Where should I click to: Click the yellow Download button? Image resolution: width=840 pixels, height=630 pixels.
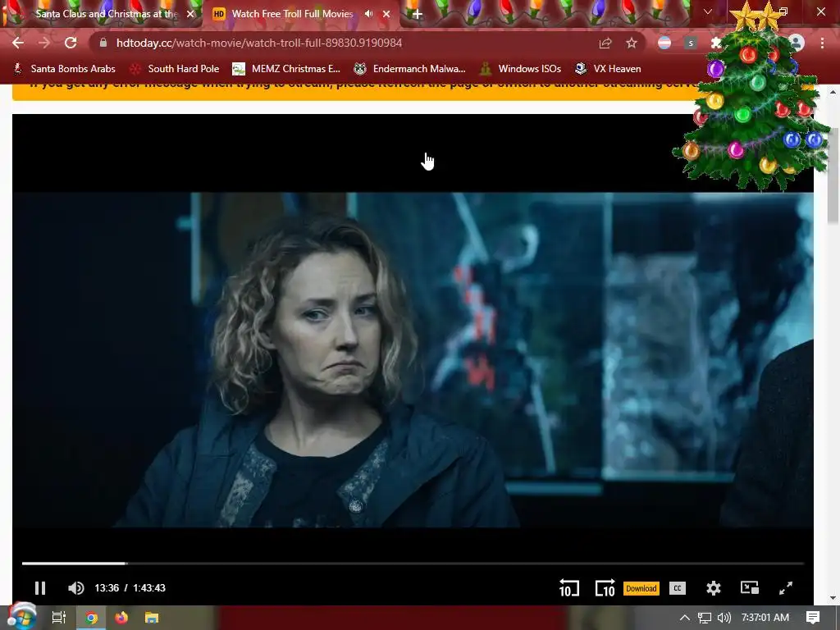tap(641, 588)
